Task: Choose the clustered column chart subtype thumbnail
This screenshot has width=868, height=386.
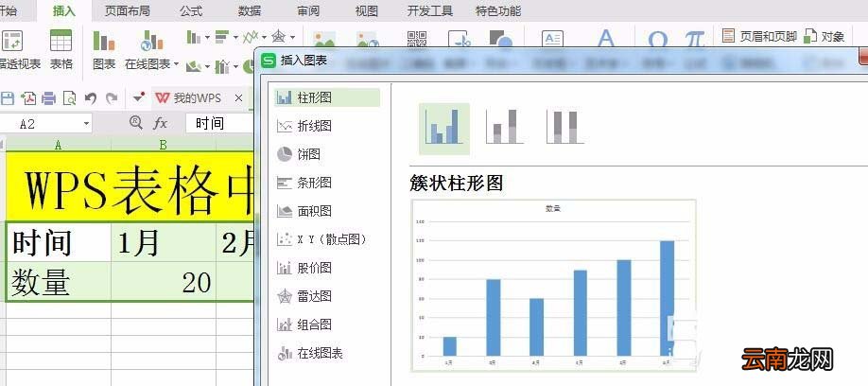Action: click(x=444, y=129)
